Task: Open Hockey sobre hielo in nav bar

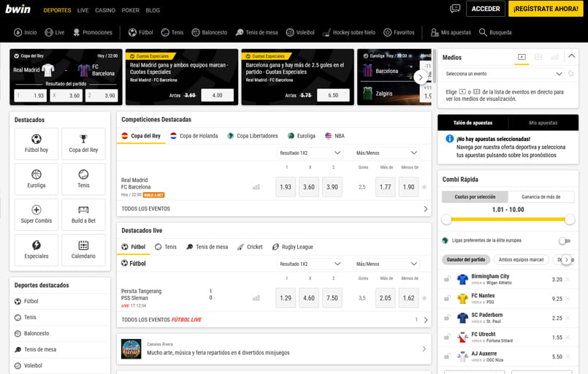Action: pyautogui.click(x=349, y=32)
